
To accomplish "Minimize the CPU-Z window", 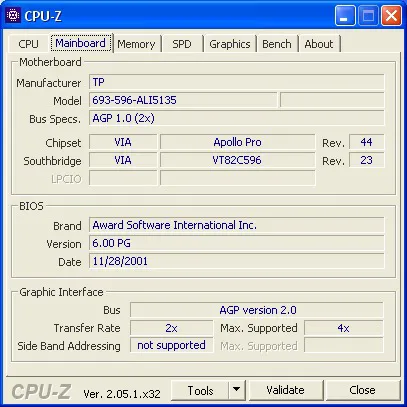I will [345, 15].
